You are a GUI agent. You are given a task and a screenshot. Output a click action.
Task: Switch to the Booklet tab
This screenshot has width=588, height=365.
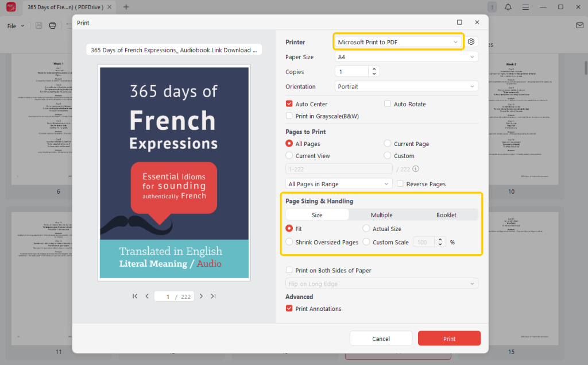point(447,214)
